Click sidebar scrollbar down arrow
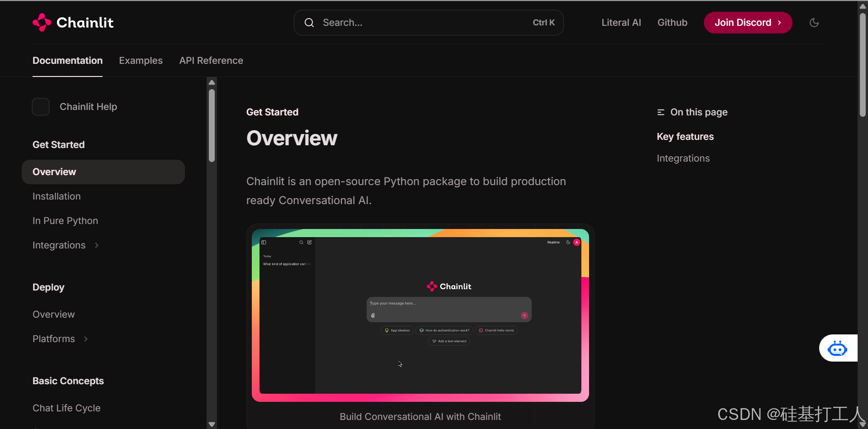 click(212, 424)
